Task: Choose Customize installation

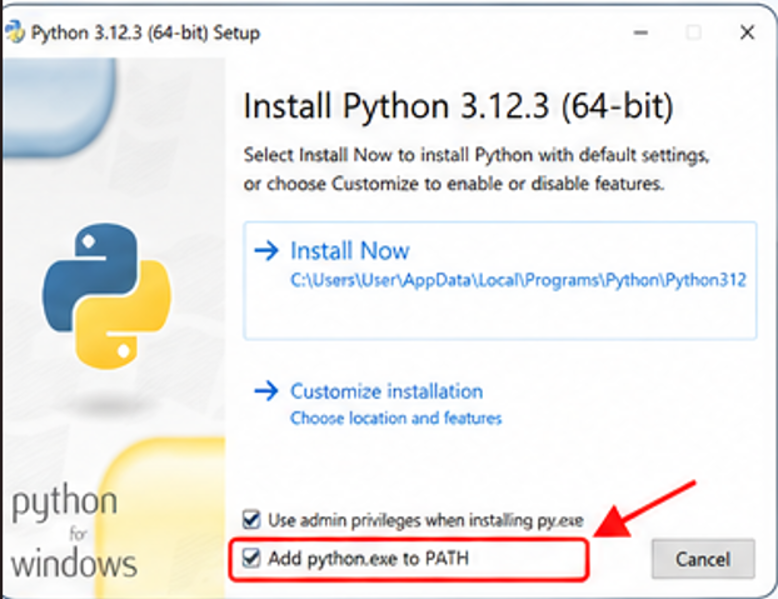Action: click(x=387, y=392)
